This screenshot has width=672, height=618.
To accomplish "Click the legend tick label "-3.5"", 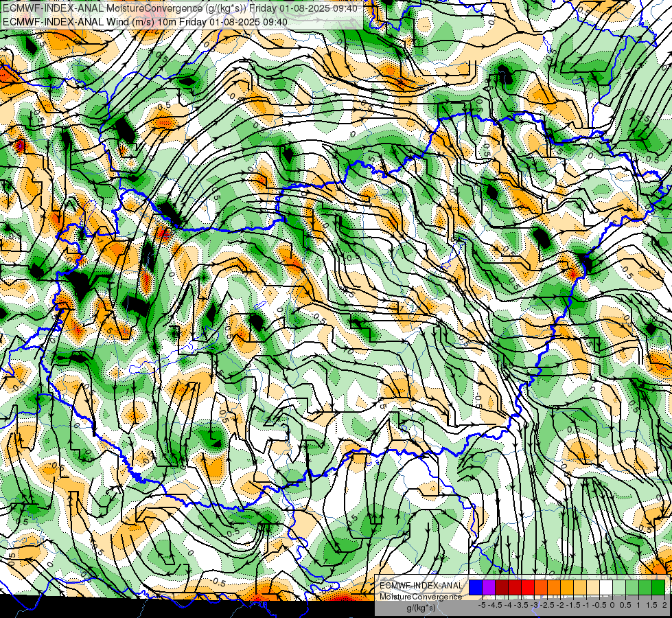I will coord(522,605).
